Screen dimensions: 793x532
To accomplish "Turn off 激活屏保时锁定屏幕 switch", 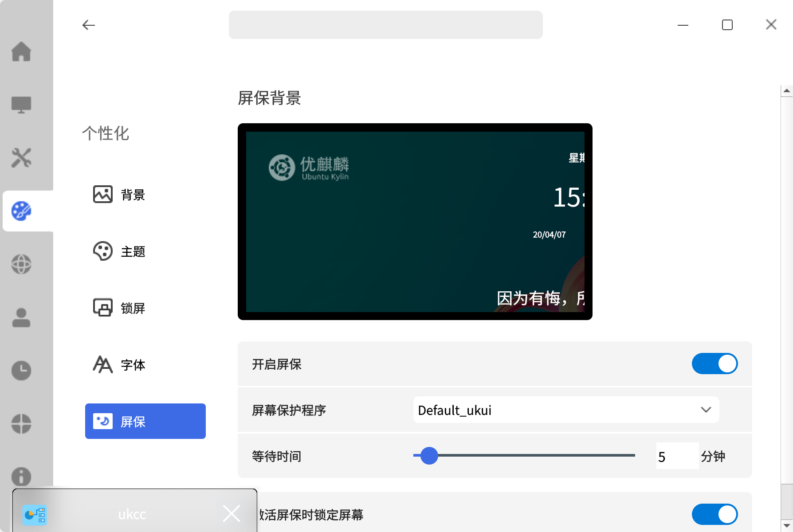I will 714,514.
